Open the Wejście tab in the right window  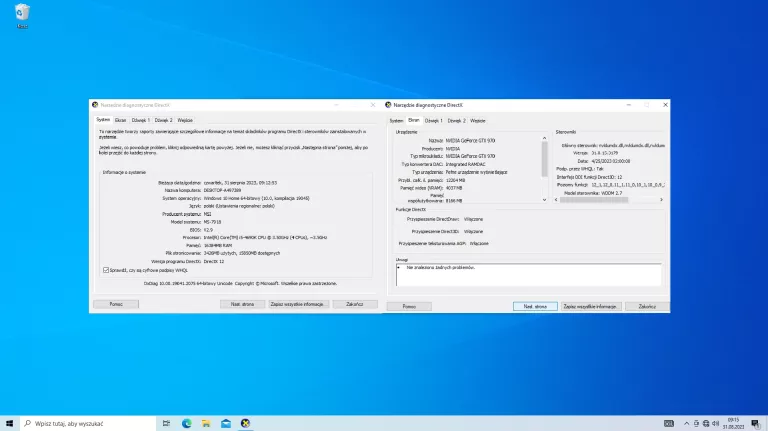pos(478,120)
